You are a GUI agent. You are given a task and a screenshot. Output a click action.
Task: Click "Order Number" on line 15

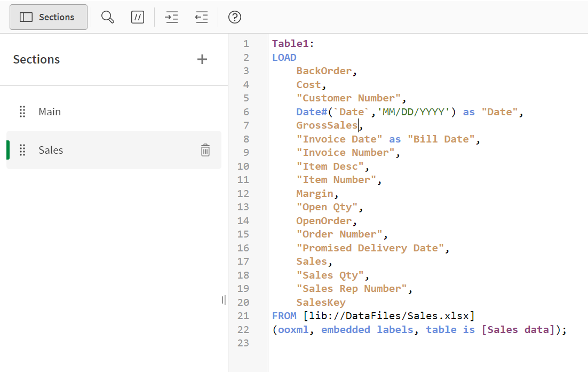click(339, 234)
